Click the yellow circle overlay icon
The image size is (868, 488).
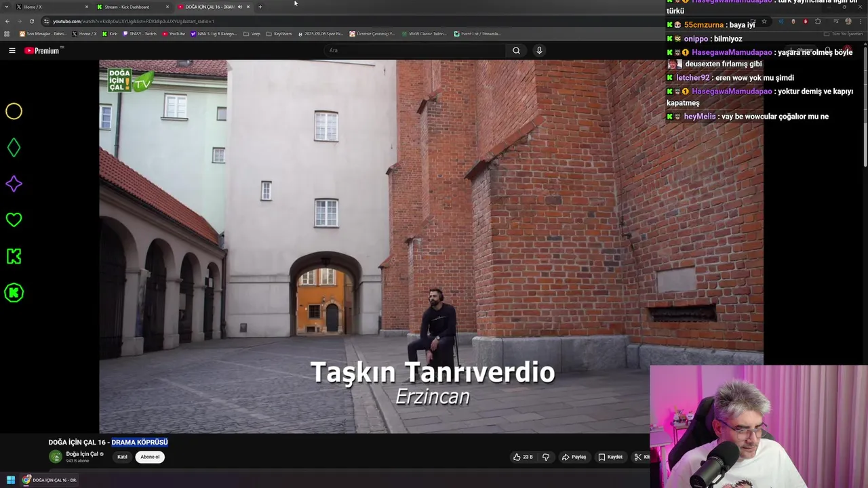pyautogui.click(x=14, y=111)
